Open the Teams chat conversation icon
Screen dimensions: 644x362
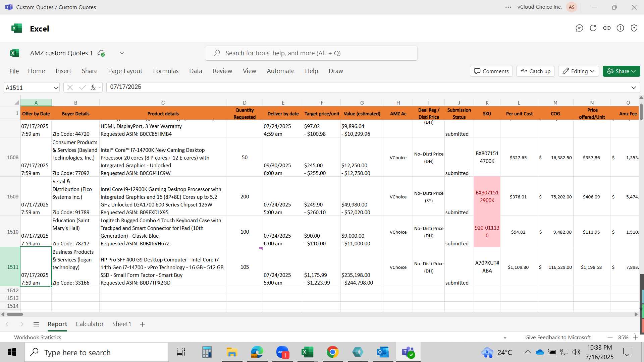tap(579, 28)
